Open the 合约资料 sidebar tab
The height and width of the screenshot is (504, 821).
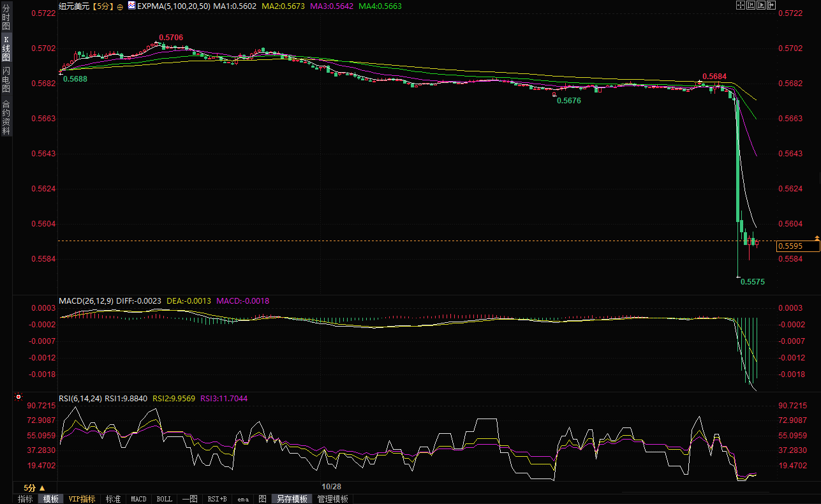pyautogui.click(x=6, y=117)
